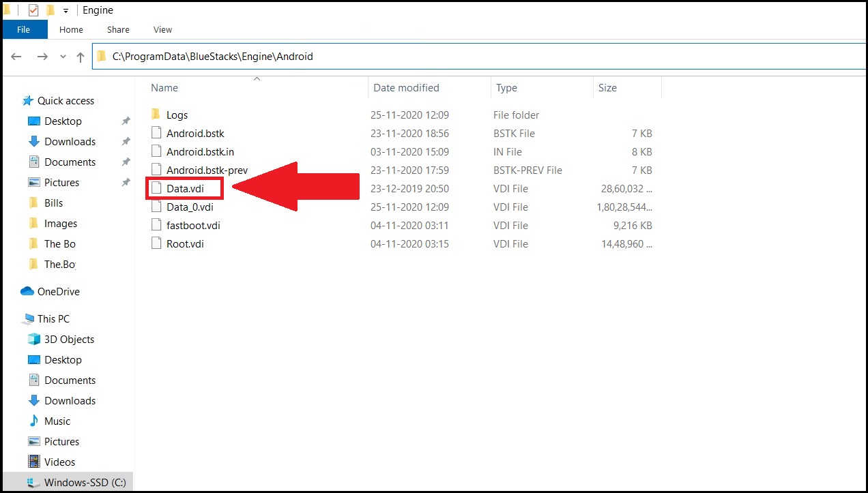Select the Logs folder icon
The image size is (868, 493).
pyautogui.click(x=156, y=115)
